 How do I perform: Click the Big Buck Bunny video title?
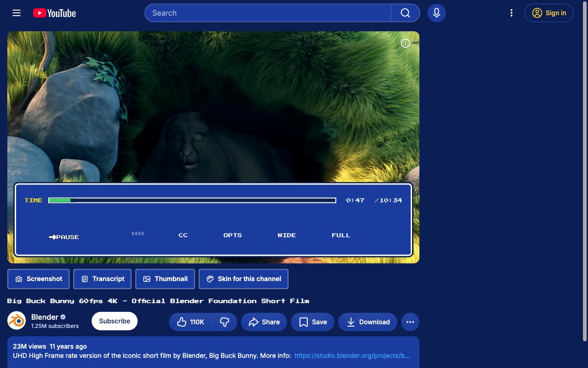[158, 301]
